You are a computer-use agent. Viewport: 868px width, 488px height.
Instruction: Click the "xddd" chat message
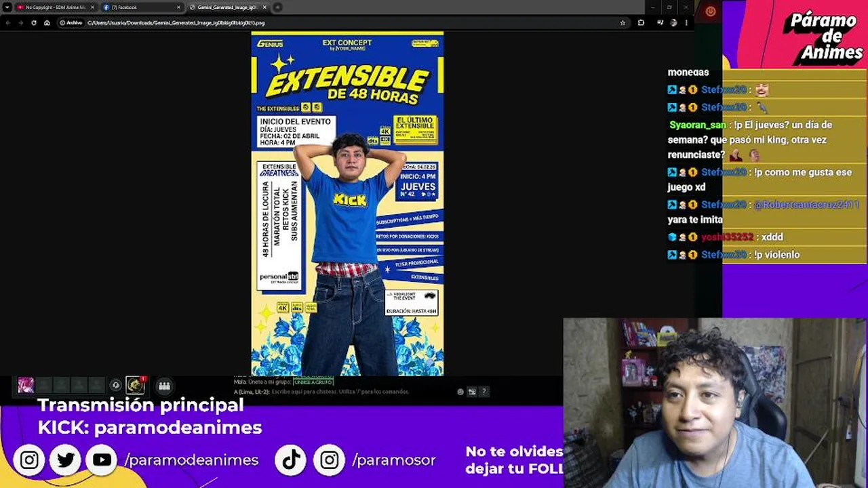[772, 237]
